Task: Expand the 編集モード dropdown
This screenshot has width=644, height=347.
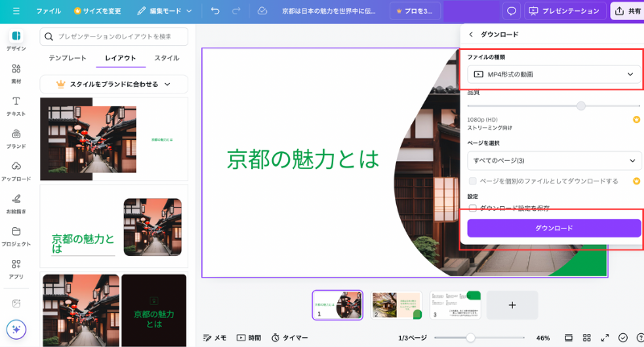Action: click(164, 11)
